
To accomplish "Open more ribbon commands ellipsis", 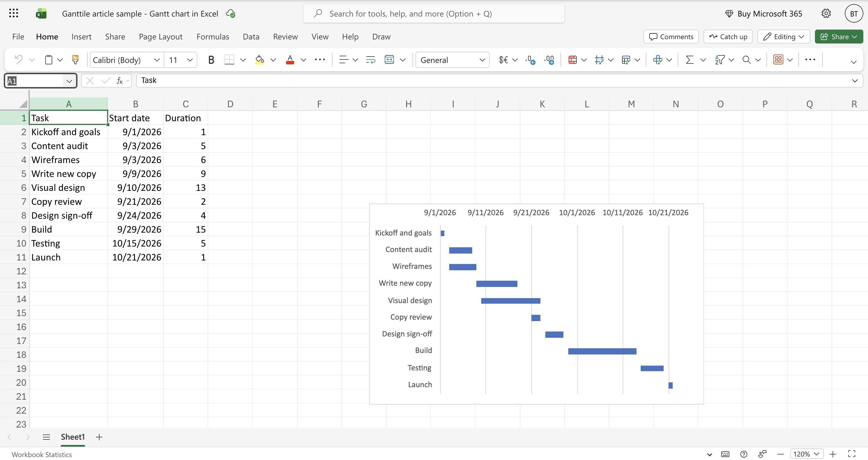I will point(810,60).
